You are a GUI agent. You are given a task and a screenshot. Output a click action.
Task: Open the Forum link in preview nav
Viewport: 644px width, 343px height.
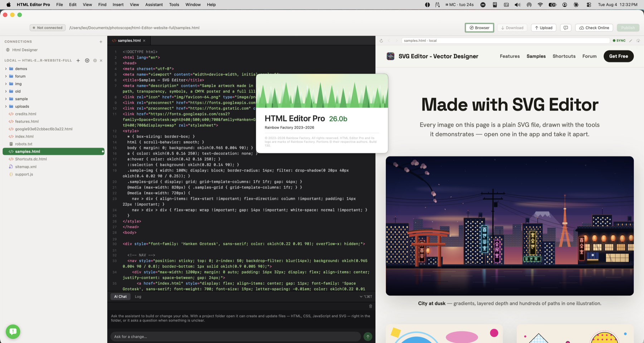tap(589, 56)
